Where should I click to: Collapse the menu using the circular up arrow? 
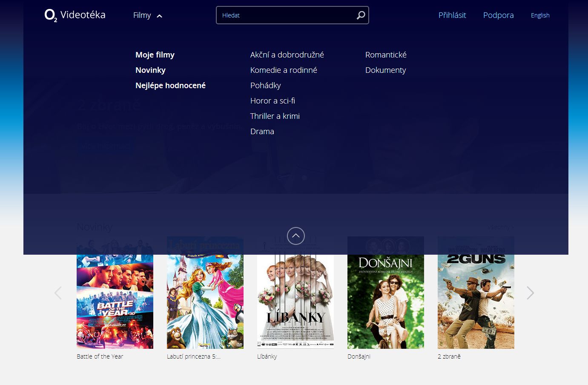click(x=295, y=236)
